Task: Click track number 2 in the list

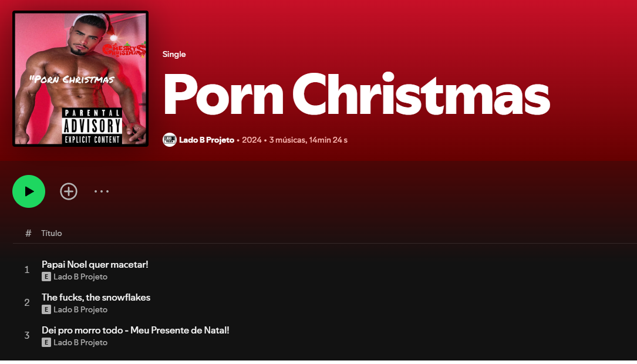Action: tap(27, 303)
